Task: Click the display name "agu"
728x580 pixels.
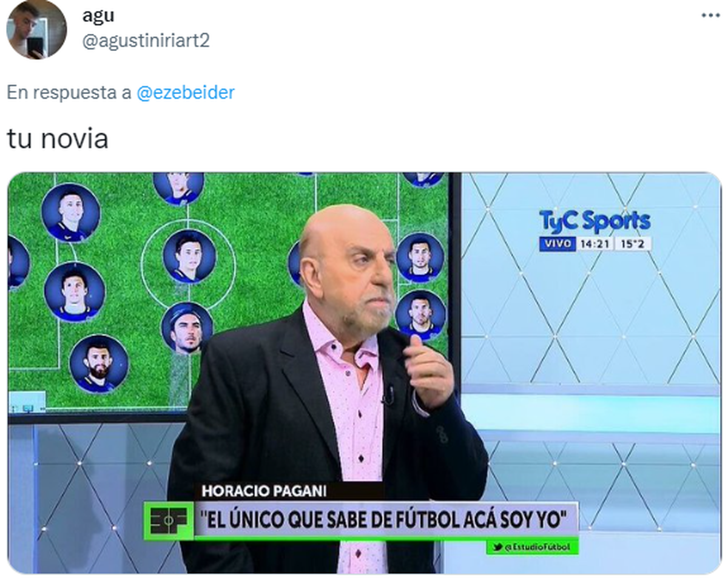Action: coord(98,15)
